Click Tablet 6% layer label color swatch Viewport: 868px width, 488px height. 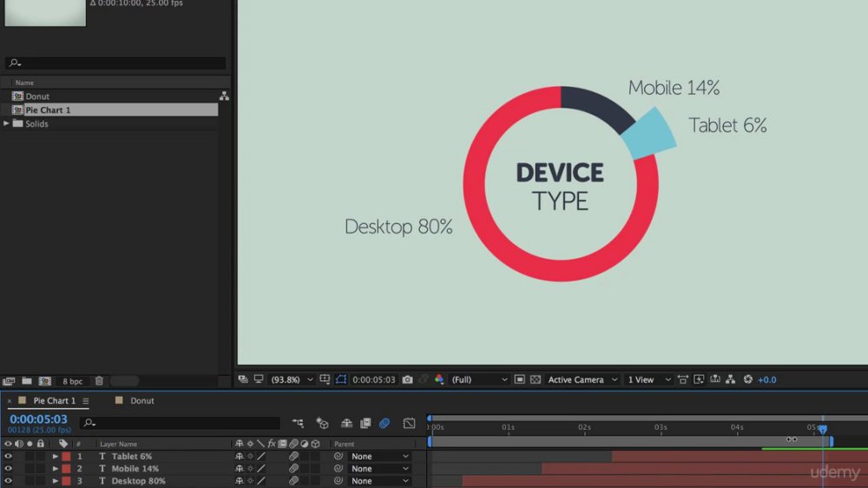pos(67,457)
